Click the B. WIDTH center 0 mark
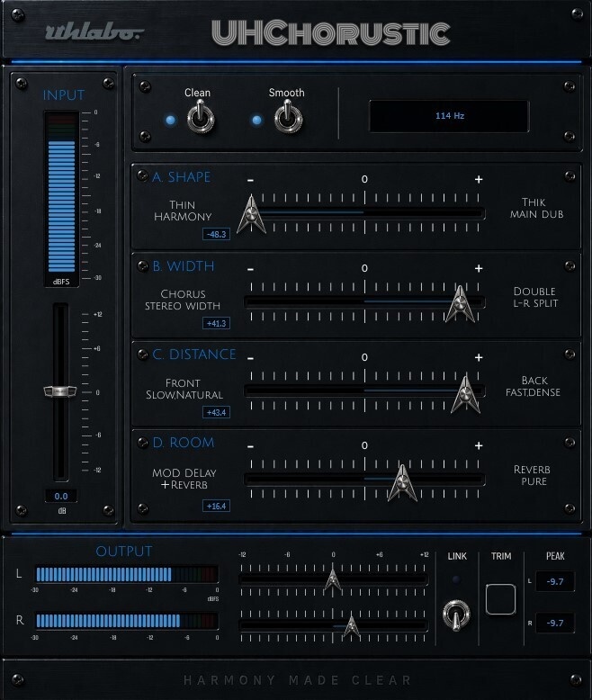The width and height of the screenshot is (592, 700). (x=364, y=268)
